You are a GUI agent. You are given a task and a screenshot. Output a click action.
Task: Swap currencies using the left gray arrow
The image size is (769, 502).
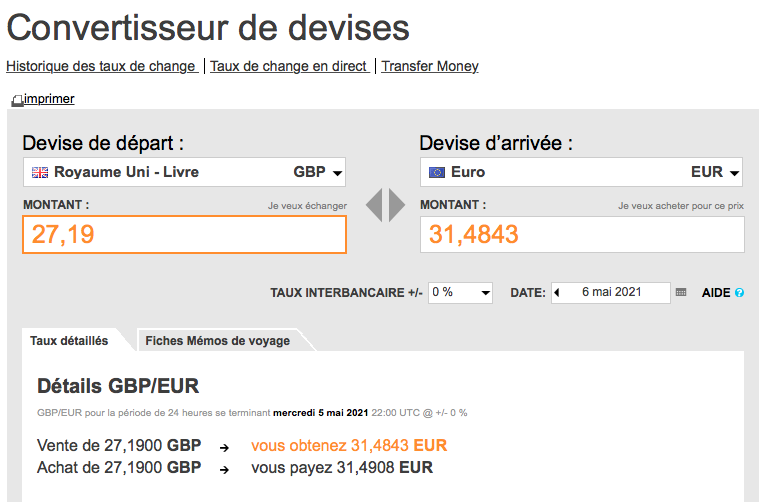pos(374,205)
